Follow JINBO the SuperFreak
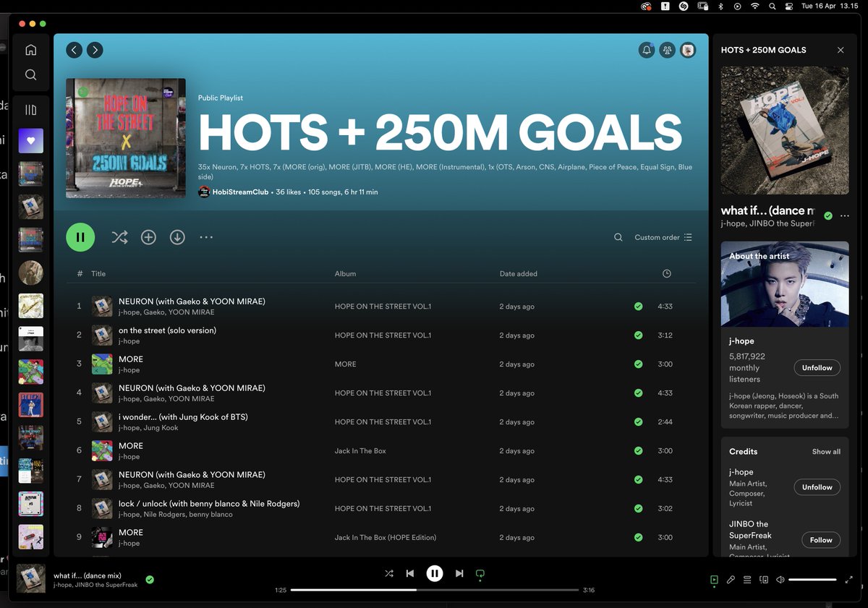This screenshot has height=608, width=868. tap(821, 540)
